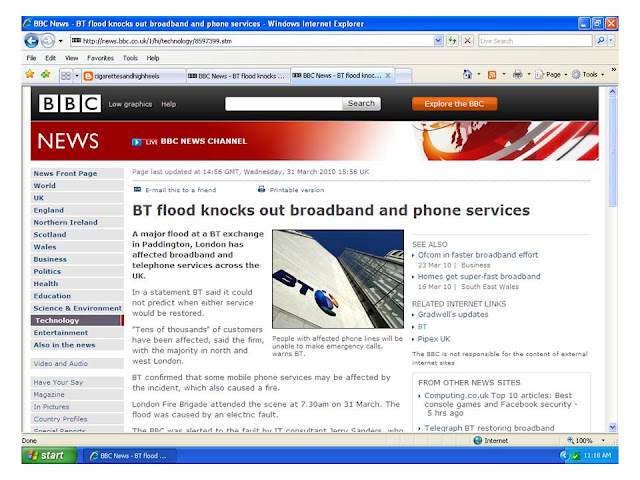The width and height of the screenshot is (640, 480).
Task: Click scrollbar up arrow
Action: tap(612, 92)
